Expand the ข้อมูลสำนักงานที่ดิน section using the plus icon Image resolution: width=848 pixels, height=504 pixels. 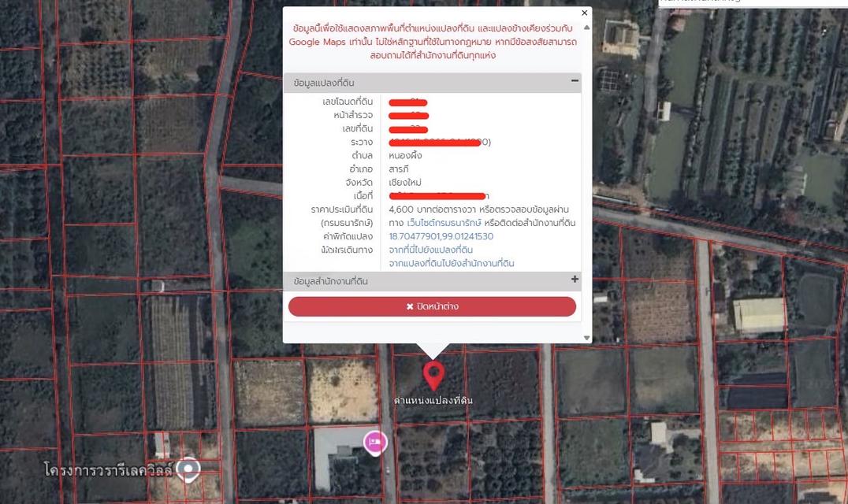pyautogui.click(x=575, y=280)
